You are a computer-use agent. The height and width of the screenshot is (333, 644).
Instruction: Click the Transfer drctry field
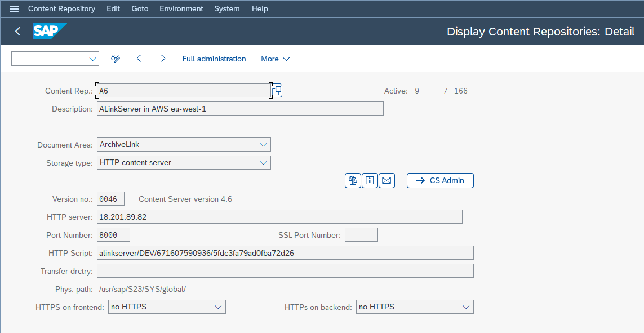285,271
